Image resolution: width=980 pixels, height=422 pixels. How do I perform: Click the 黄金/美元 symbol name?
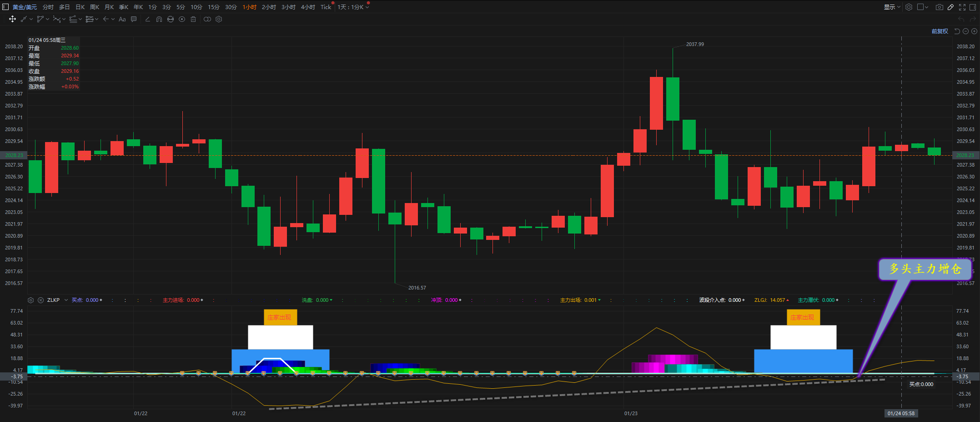tap(25, 7)
